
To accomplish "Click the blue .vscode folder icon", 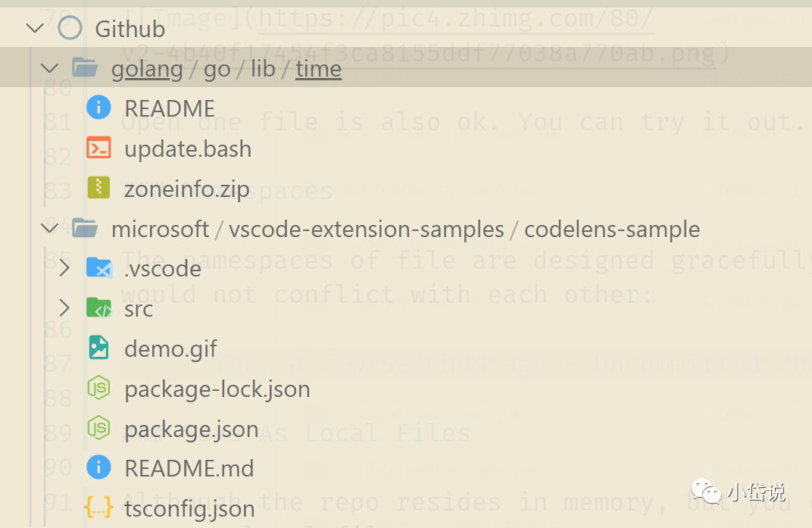I will pyautogui.click(x=99, y=268).
